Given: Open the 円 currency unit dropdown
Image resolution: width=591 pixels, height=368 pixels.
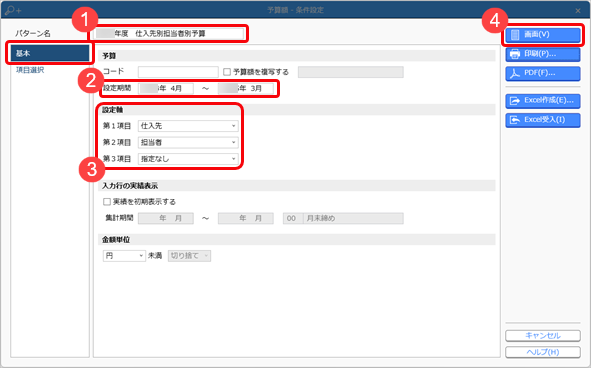Looking at the screenshot, I should (x=124, y=256).
